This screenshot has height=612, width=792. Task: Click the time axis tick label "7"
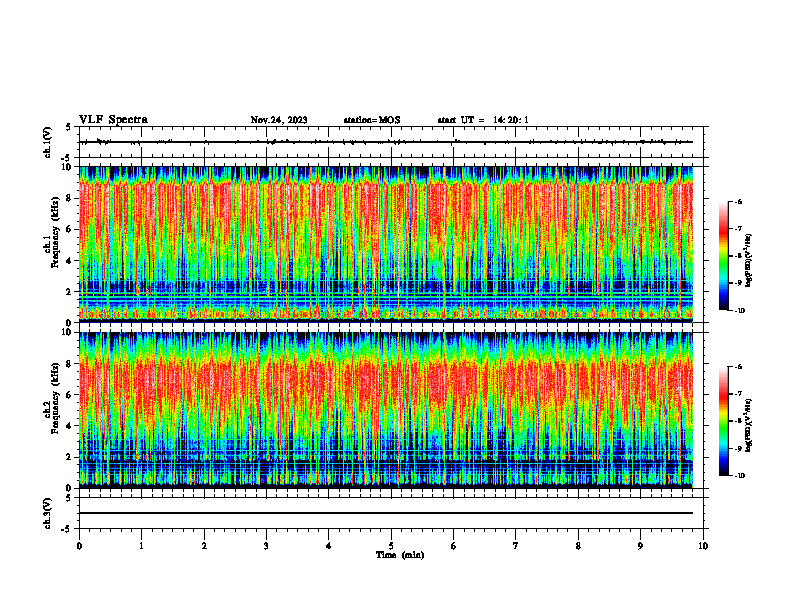[516, 546]
